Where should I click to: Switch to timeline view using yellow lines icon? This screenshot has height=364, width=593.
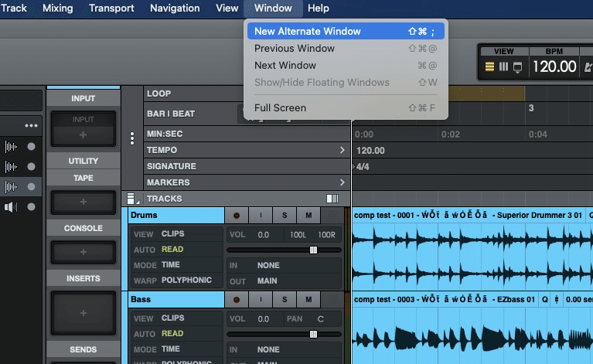coord(489,67)
